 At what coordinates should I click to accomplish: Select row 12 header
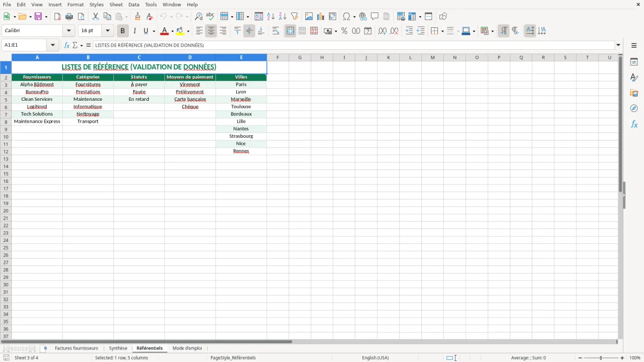coord(6,151)
